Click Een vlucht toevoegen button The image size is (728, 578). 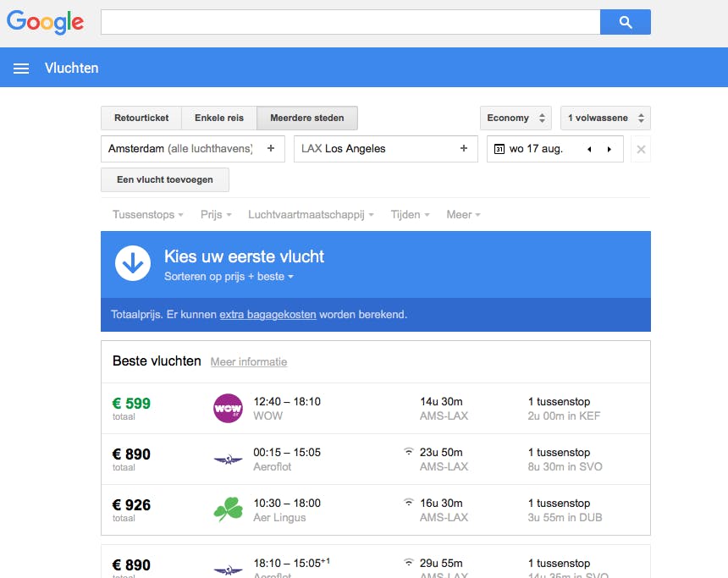[165, 179]
